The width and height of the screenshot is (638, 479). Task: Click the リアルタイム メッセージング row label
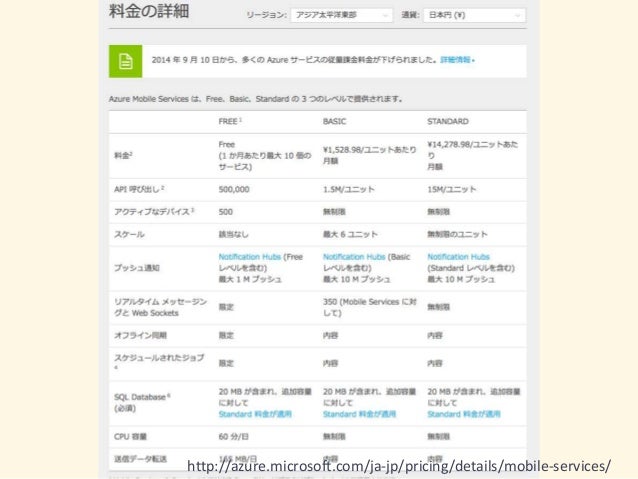[160, 307]
